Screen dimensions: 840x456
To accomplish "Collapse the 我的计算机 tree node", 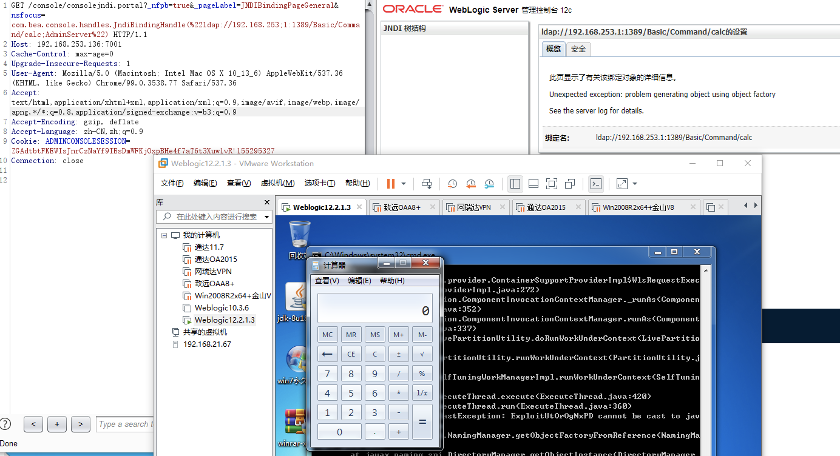I will (162, 234).
